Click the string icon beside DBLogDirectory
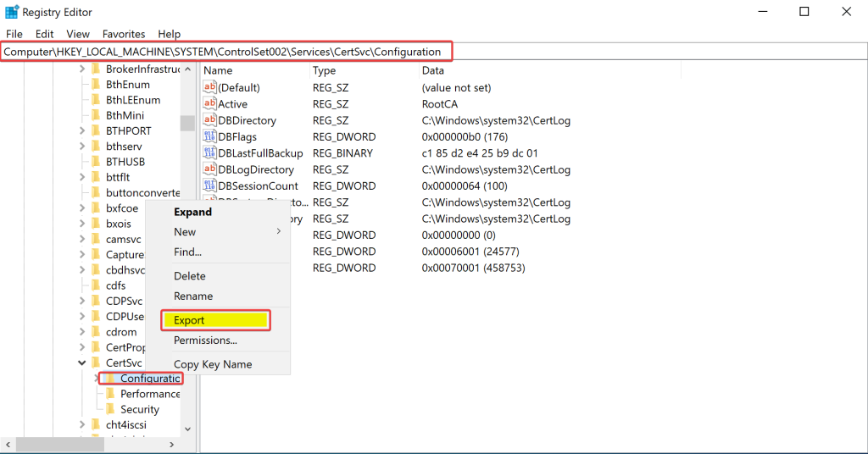 point(210,169)
